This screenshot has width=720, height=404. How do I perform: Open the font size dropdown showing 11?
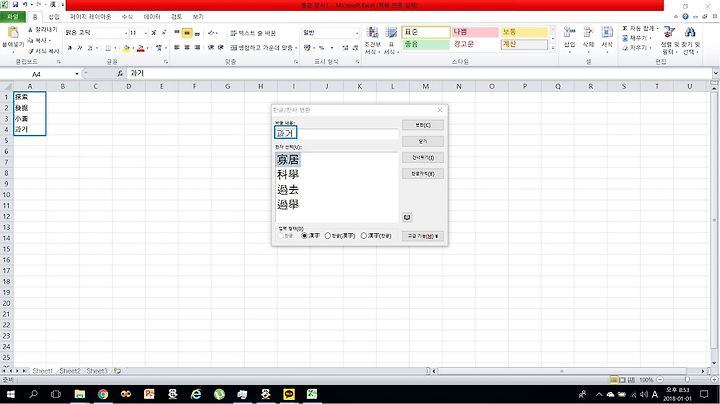146,33
